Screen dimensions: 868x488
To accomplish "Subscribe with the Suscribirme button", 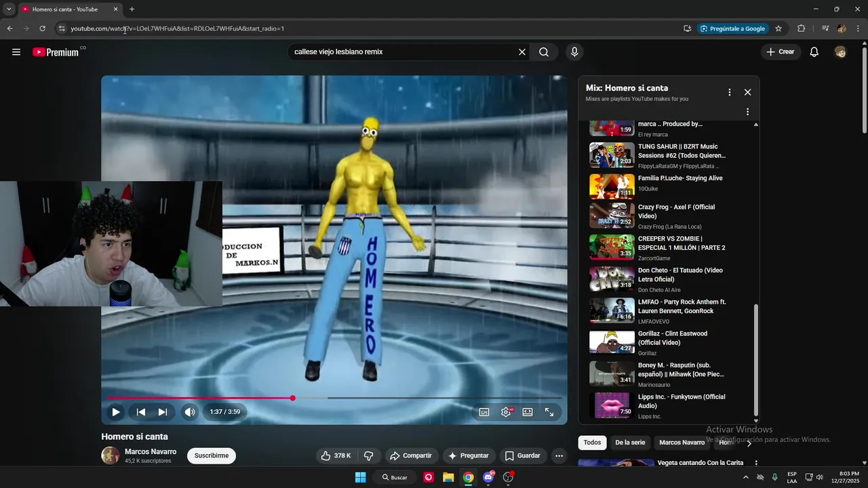I will click(212, 456).
